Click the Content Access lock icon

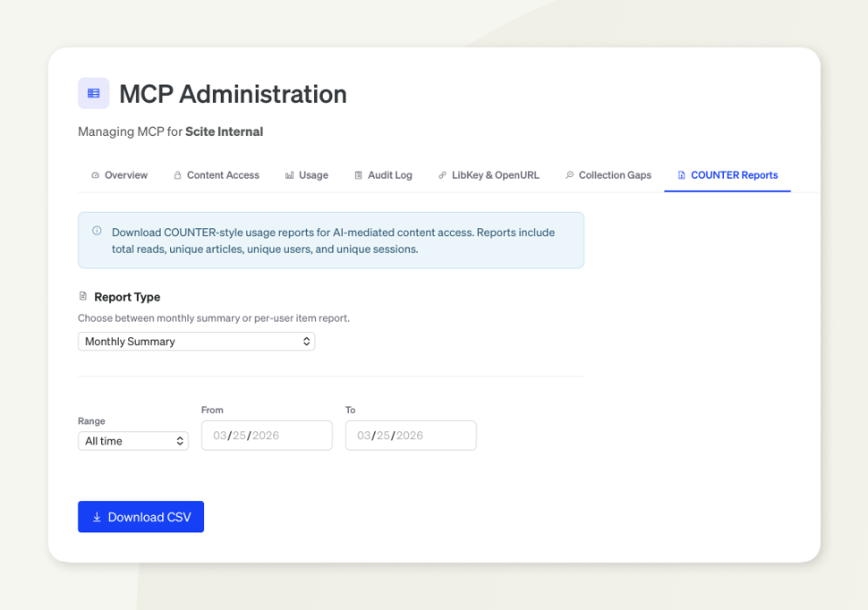pos(177,175)
